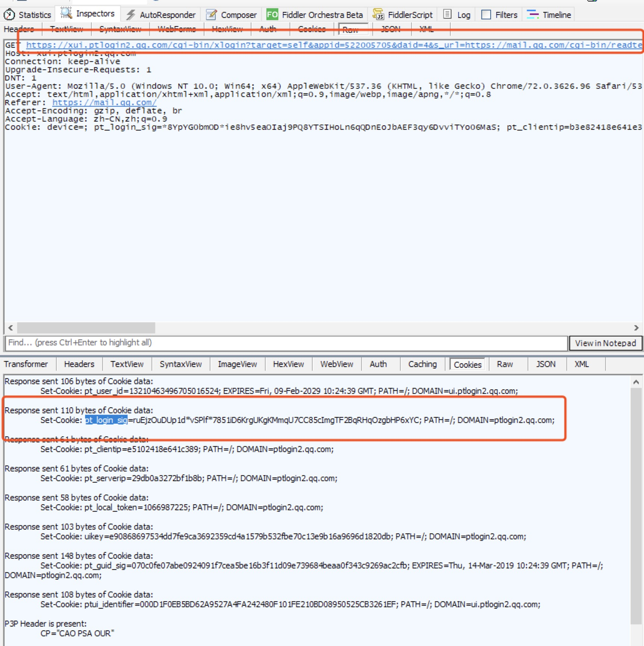The height and width of the screenshot is (646, 644).
Task: Click the AutoResponder lightning bolt icon
Action: point(131,15)
